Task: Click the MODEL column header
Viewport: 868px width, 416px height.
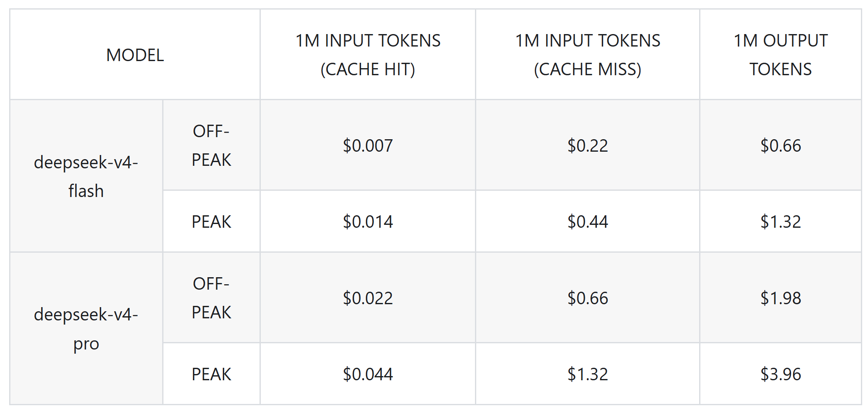Action: (135, 55)
